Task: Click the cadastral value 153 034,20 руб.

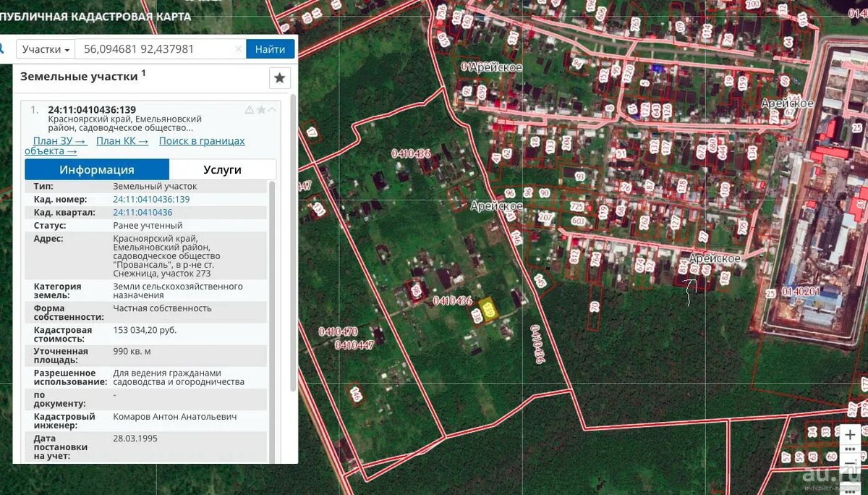Action: click(145, 330)
